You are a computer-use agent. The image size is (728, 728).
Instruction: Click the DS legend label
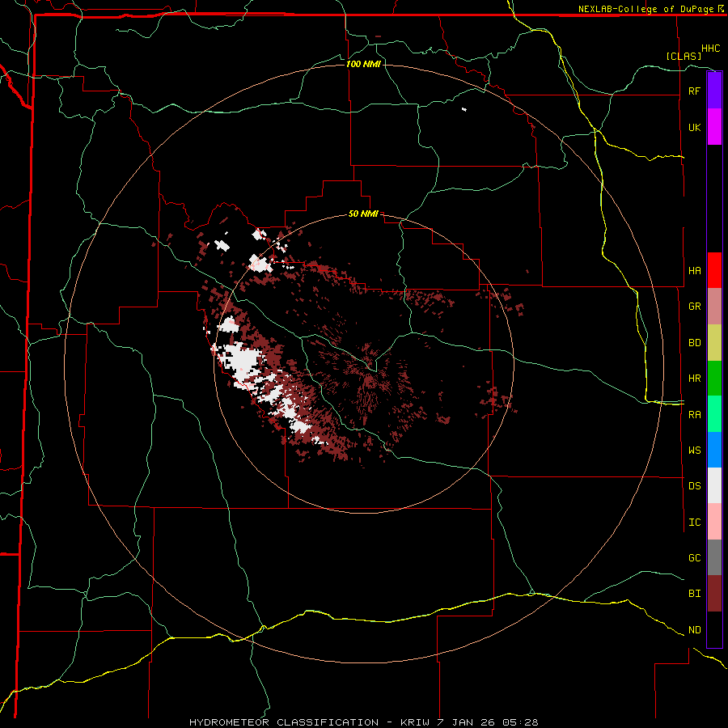[694, 486]
